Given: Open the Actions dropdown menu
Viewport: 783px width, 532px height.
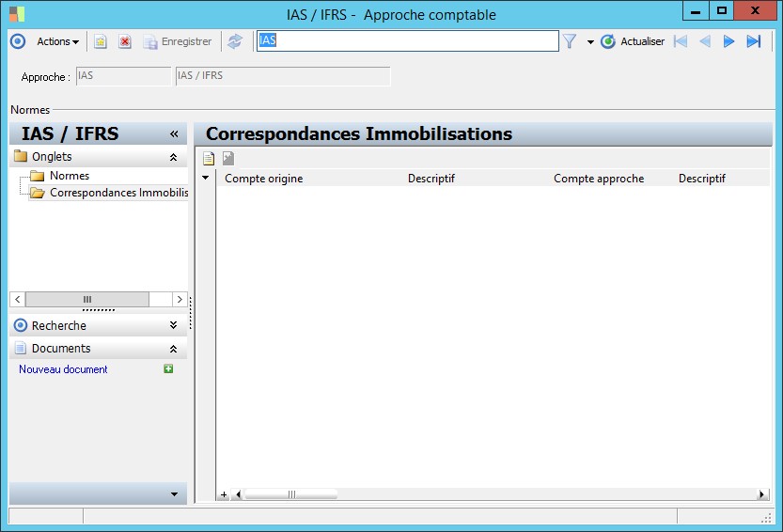Looking at the screenshot, I should pos(58,41).
